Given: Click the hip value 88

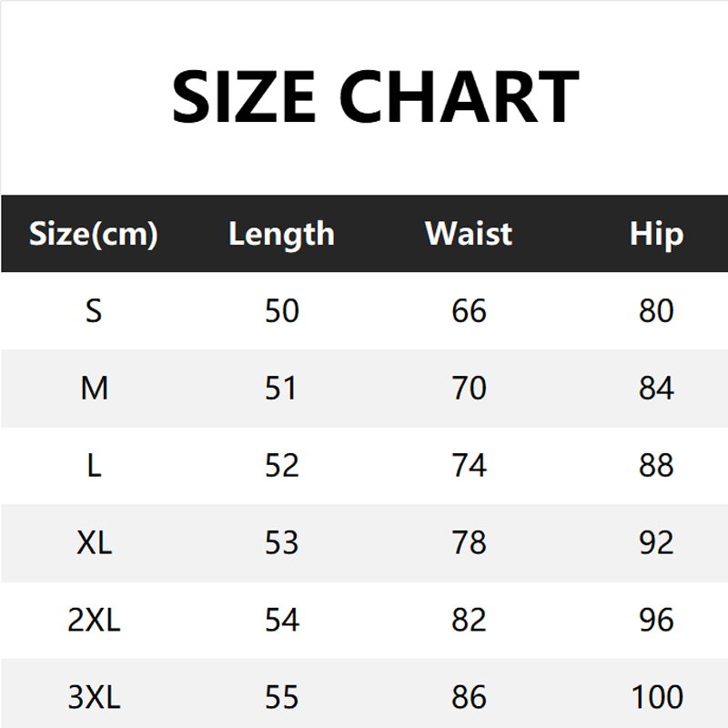Looking at the screenshot, I should click(656, 466).
